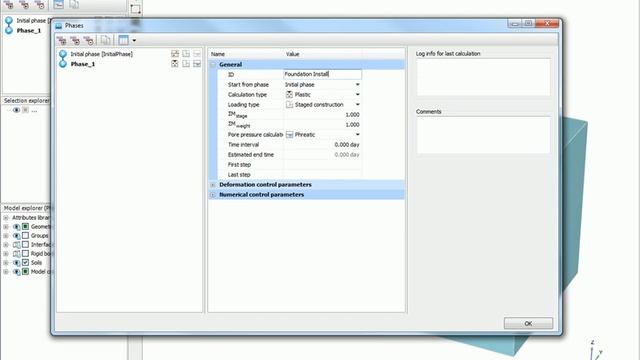The width and height of the screenshot is (640, 360).
Task: Expand Deformation control parameters section
Action: click(213, 185)
